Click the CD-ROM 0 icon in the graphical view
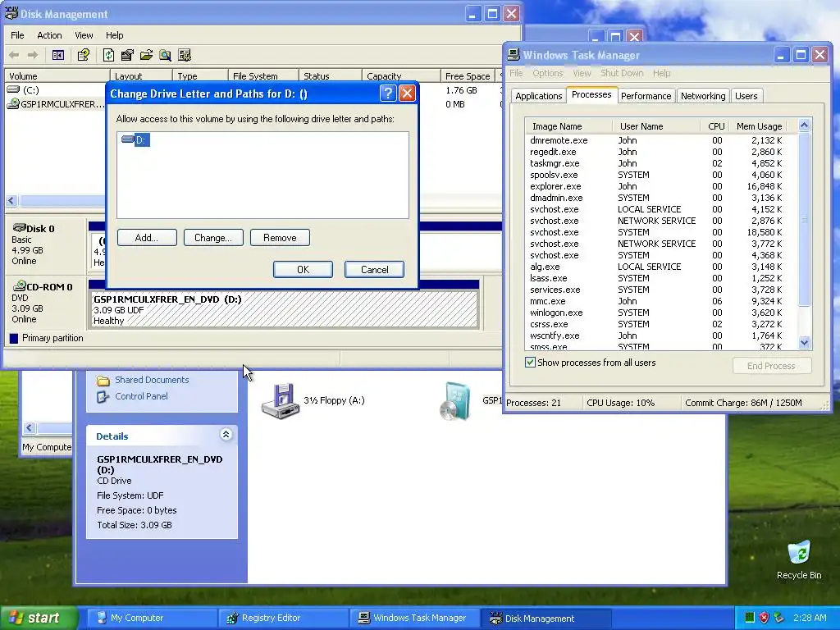The height and width of the screenshot is (630, 840). pyautogui.click(x=20, y=285)
